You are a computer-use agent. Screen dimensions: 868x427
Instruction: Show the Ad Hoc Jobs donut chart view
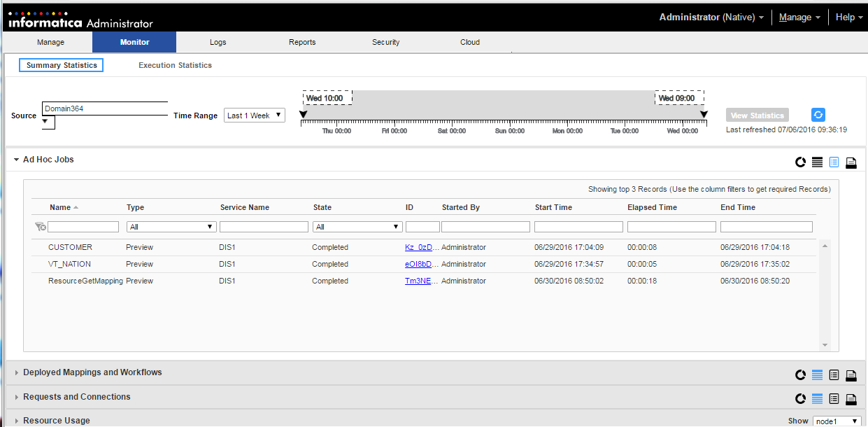click(800, 163)
